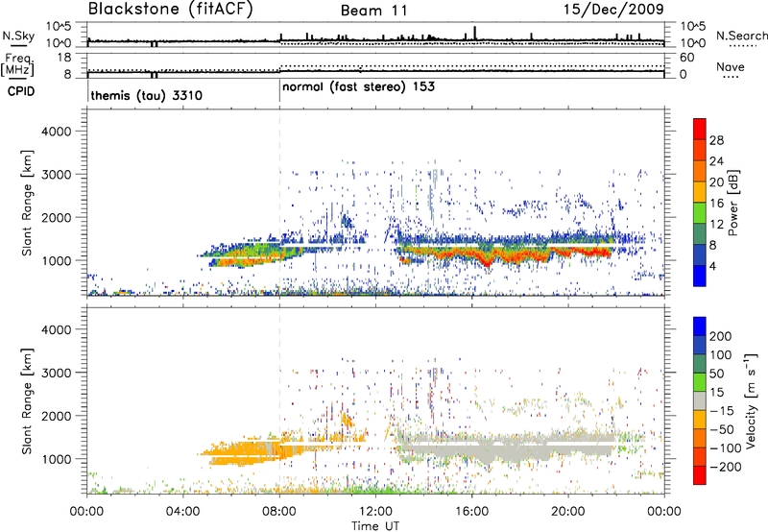Click the dotted line sample under the Nave label
Screen dimensions: 768x532
tap(731, 77)
